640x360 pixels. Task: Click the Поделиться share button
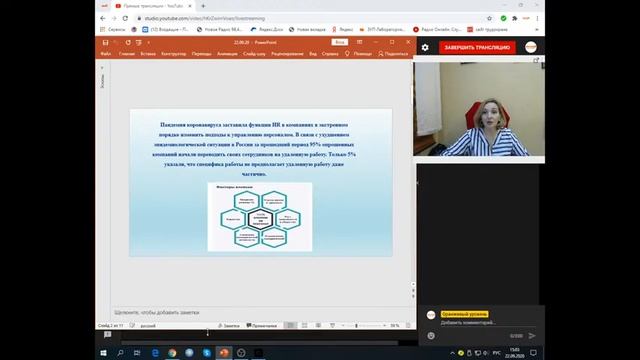[x=393, y=54]
